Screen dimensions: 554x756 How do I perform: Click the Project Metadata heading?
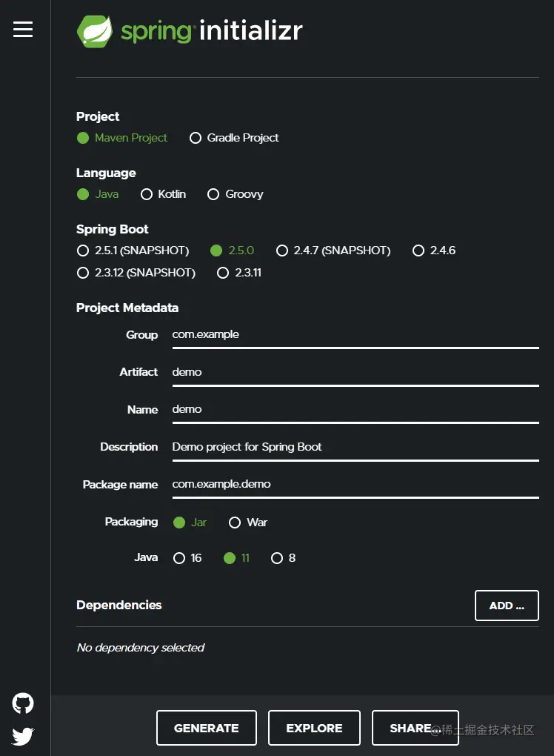pyautogui.click(x=127, y=308)
